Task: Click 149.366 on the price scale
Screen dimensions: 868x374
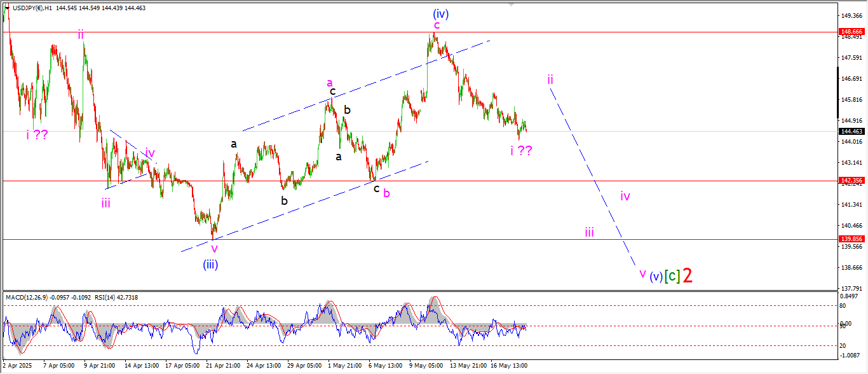Action: [851, 15]
